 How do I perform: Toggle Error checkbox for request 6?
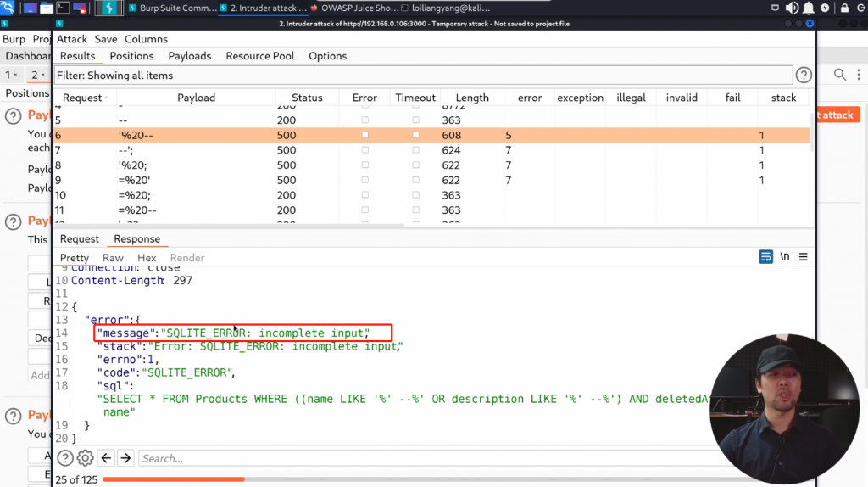click(x=364, y=135)
